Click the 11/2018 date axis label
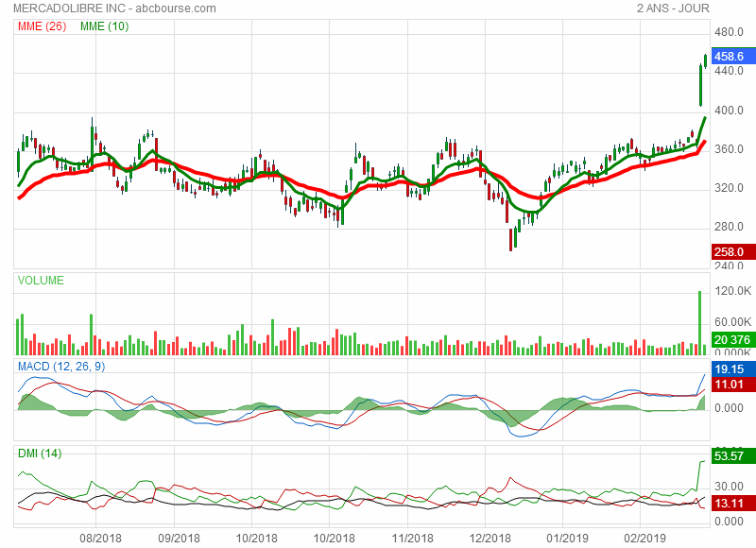Image resolution: width=756 pixels, height=548 pixels. pos(412,538)
